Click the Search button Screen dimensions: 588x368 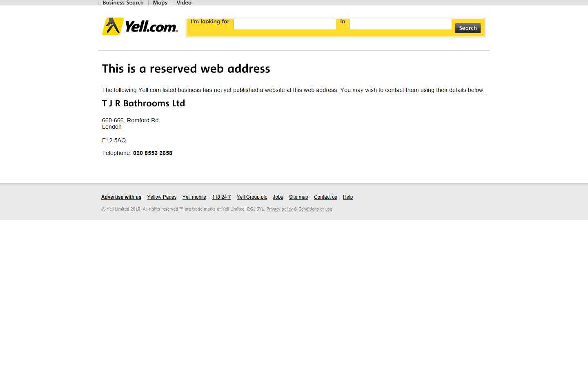click(x=468, y=28)
